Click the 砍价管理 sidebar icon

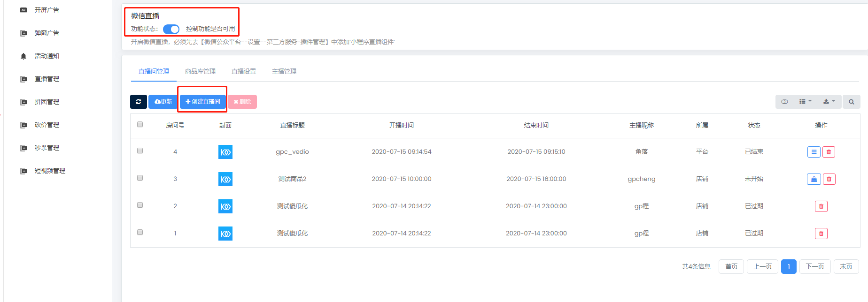[23, 125]
